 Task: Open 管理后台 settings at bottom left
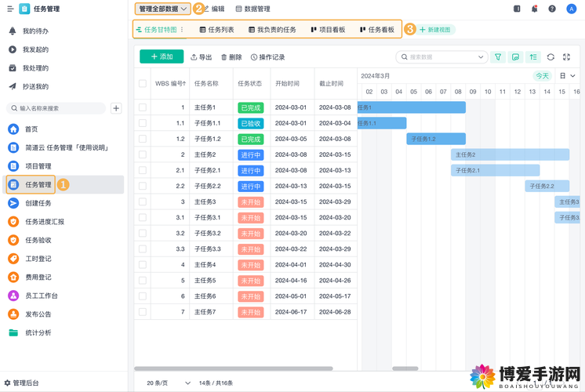coord(22,383)
